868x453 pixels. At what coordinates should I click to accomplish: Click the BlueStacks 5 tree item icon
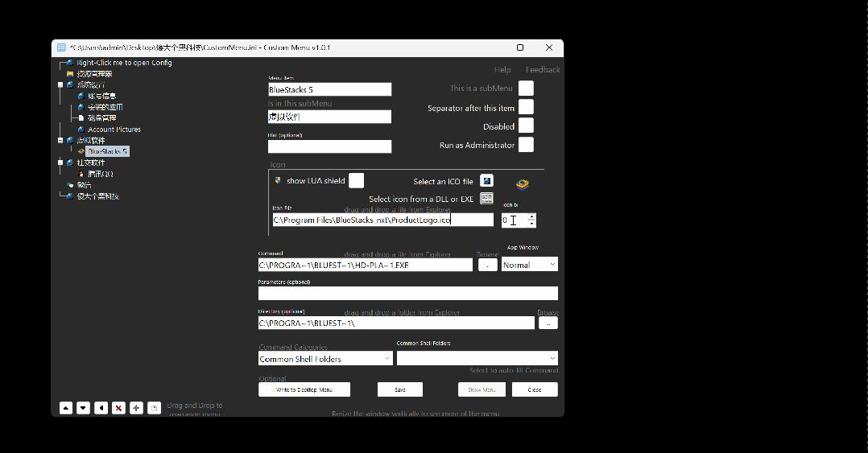point(81,151)
